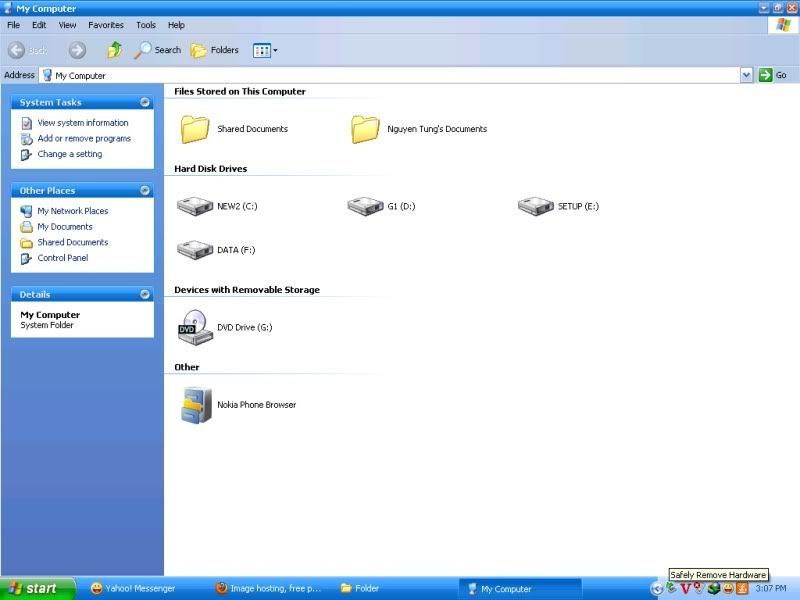Collapse the Details panel

(145, 294)
